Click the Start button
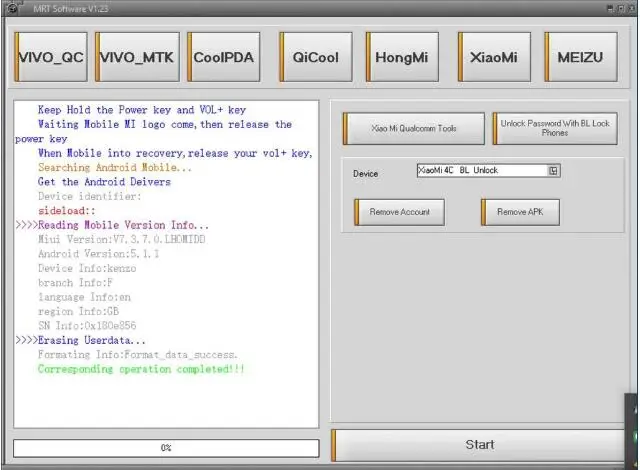This screenshot has height=470, width=640. point(480,445)
